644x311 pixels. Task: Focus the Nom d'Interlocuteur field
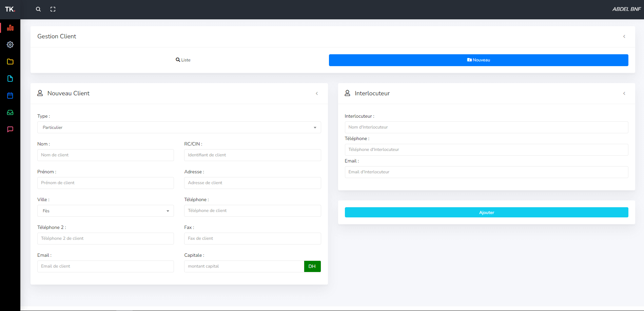click(x=486, y=127)
